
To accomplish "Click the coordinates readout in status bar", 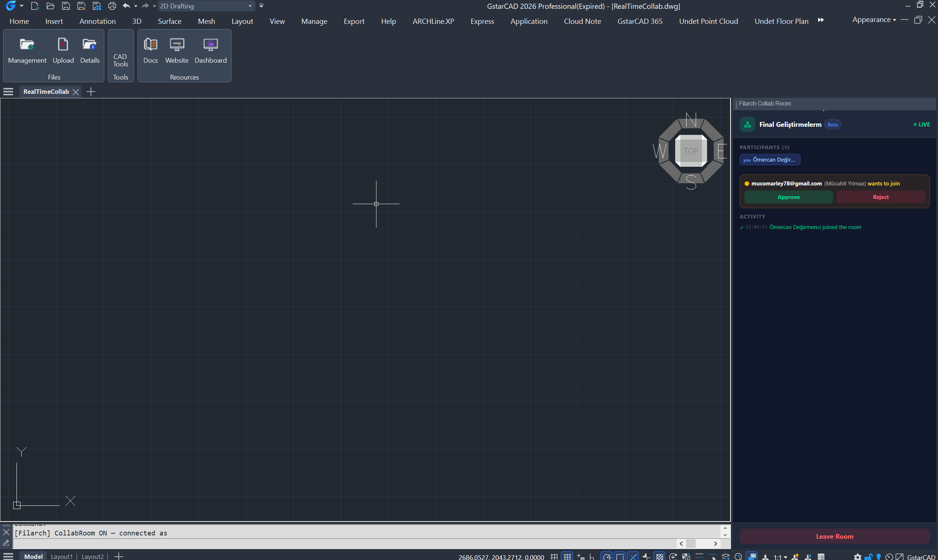I will pos(501,557).
